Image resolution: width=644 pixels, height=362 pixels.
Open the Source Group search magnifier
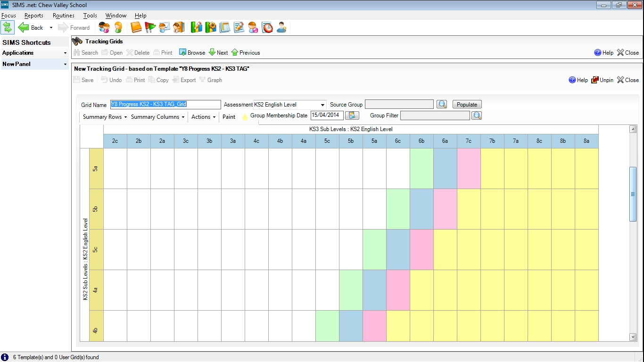tap(442, 104)
